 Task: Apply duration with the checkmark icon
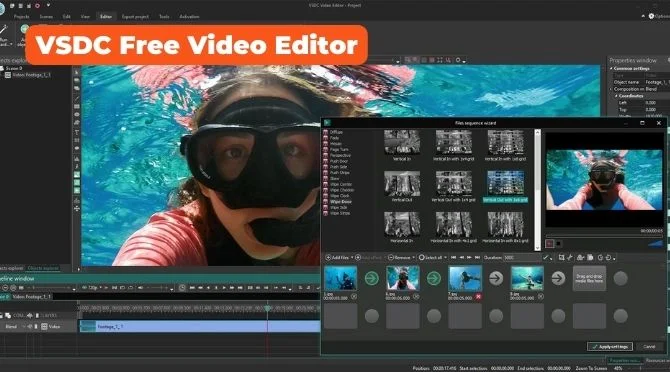(x=545, y=258)
